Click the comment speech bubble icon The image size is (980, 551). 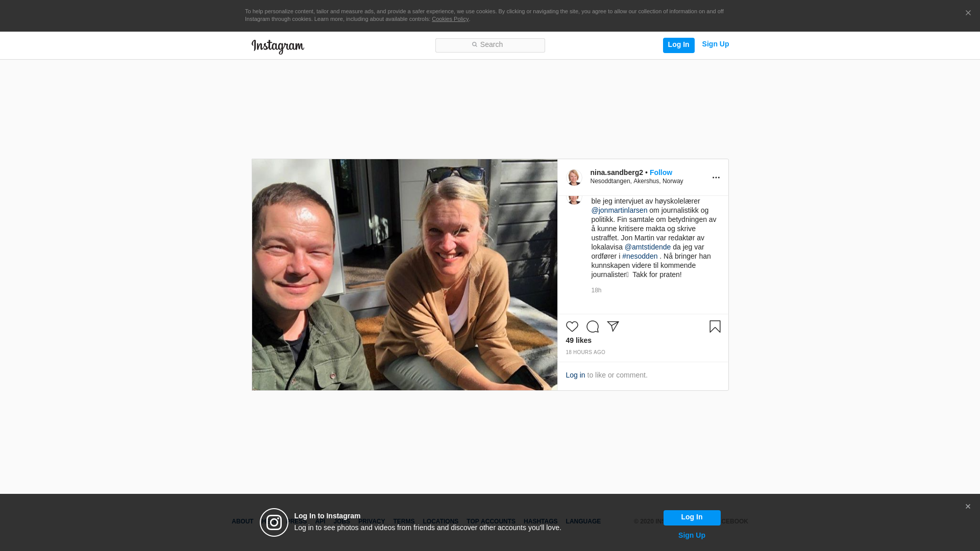[x=593, y=327]
